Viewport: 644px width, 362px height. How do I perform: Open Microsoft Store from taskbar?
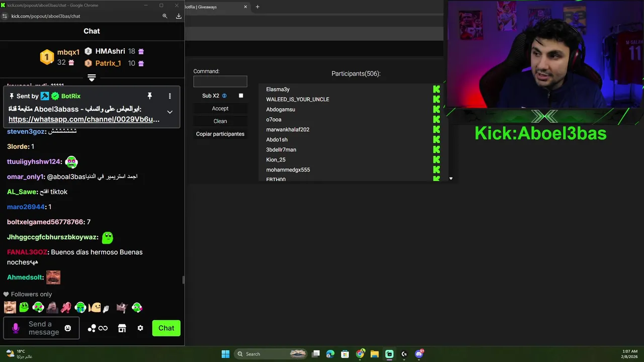345,354
